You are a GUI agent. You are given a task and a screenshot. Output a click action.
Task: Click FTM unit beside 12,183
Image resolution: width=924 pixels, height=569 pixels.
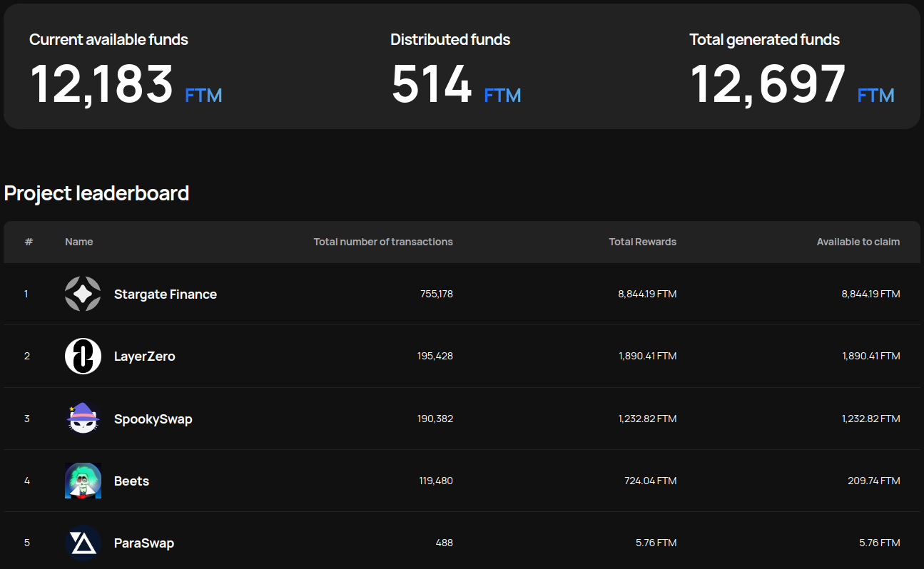(203, 96)
